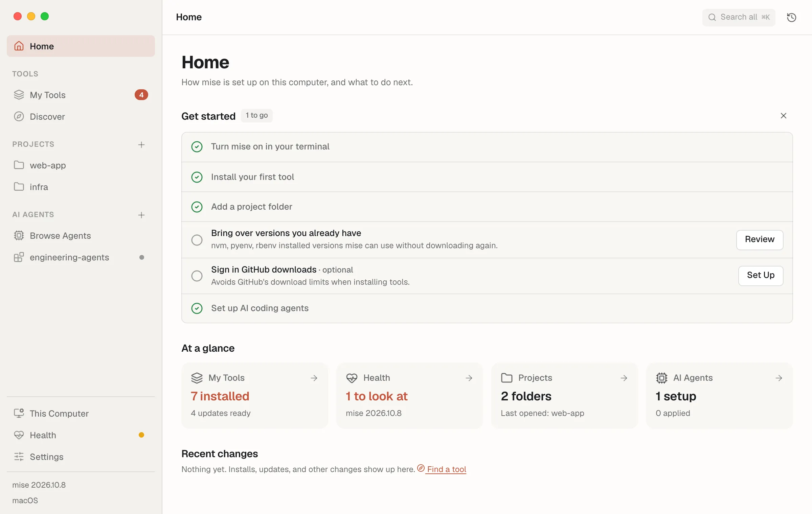
Task: Click the web-app folder icon
Action: tap(19, 165)
